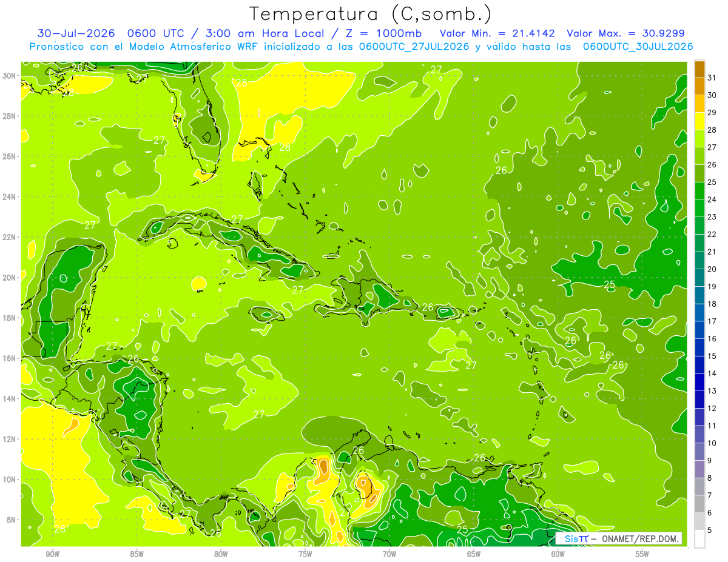
Task: Click the title "Temperatura (C,somb.)"
Action: (x=370, y=15)
